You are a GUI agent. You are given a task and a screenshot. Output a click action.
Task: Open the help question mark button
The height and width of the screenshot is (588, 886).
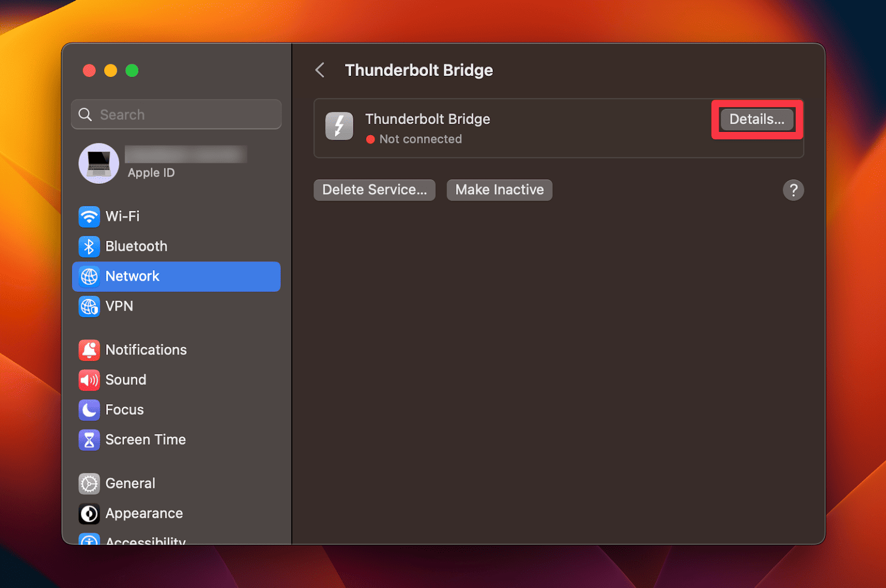[794, 190]
